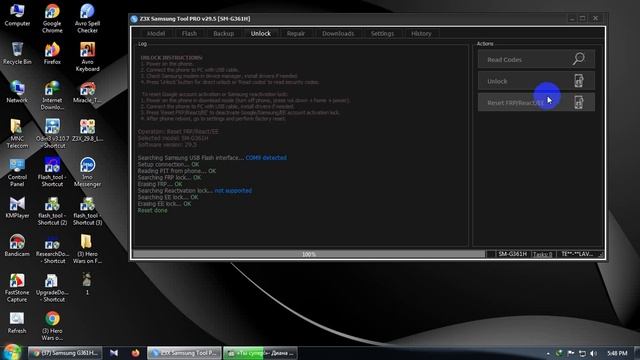The image size is (640, 360).
Task: Click the Tasks: 0 status entry
Action: (543, 254)
